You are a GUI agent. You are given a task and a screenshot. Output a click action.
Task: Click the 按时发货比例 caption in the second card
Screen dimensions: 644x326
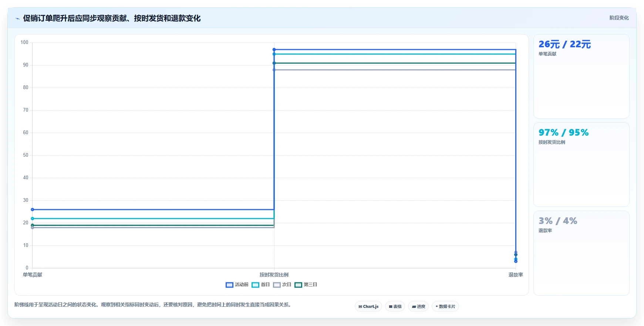552,142
